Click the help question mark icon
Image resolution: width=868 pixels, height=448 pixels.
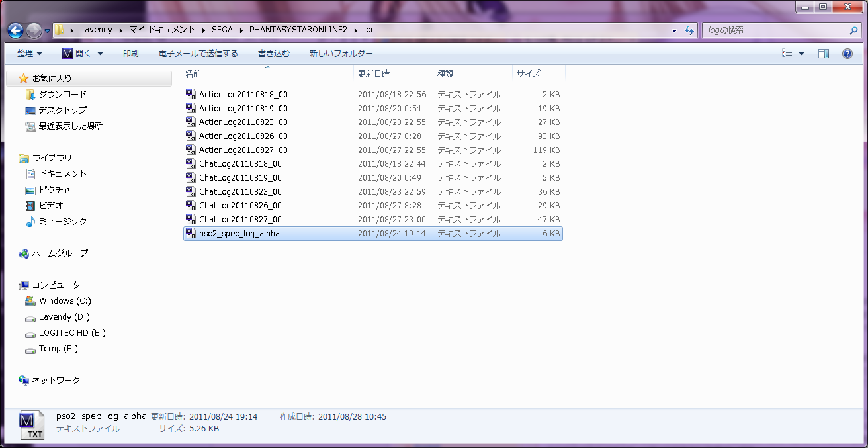coord(847,54)
